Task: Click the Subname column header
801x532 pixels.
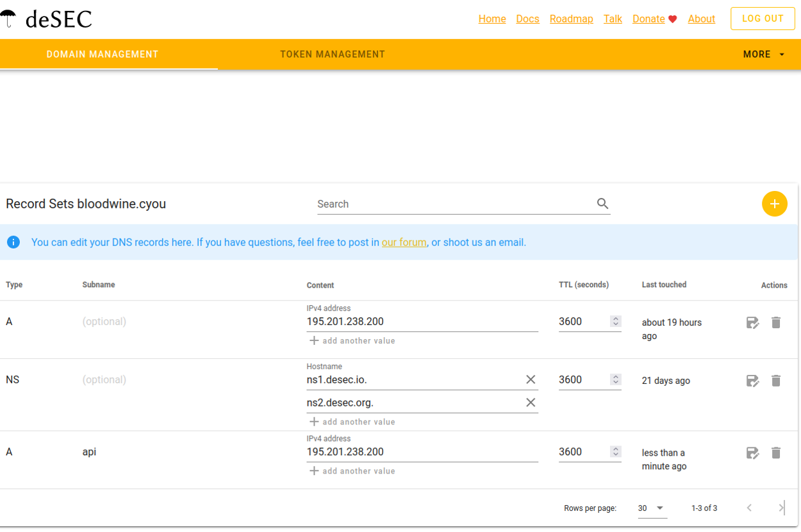Action: pyautogui.click(x=99, y=285)
